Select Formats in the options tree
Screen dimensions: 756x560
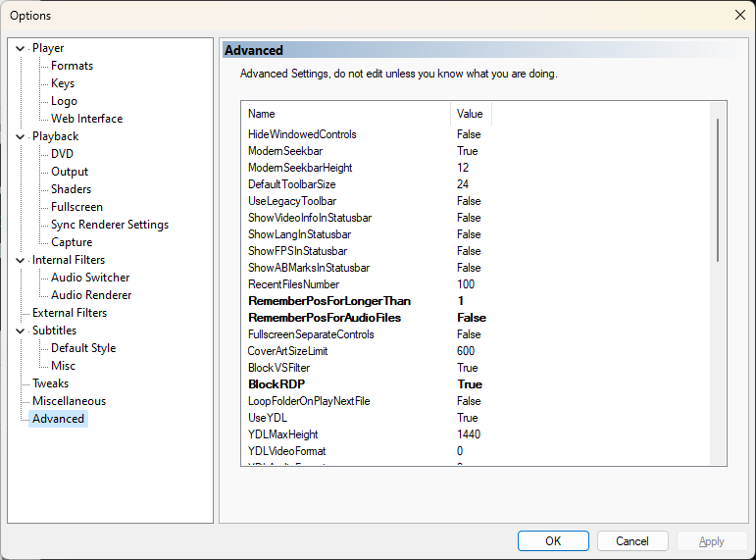72,66
